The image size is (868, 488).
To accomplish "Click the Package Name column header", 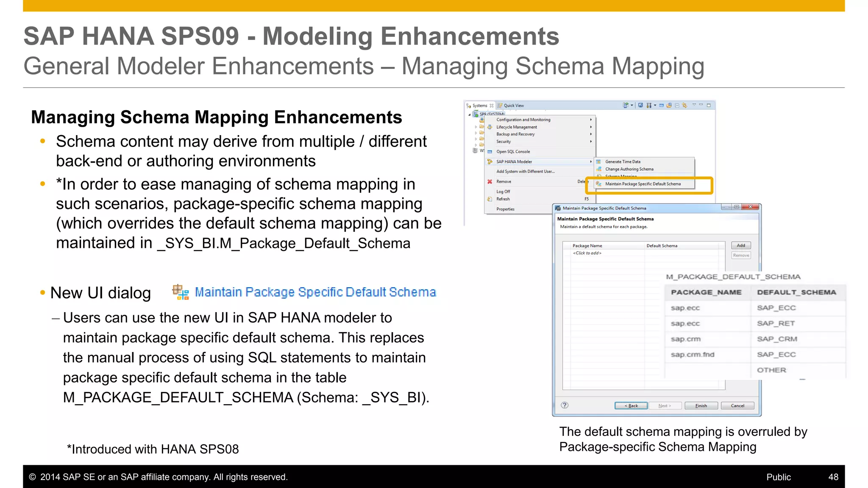I will 607,246.
